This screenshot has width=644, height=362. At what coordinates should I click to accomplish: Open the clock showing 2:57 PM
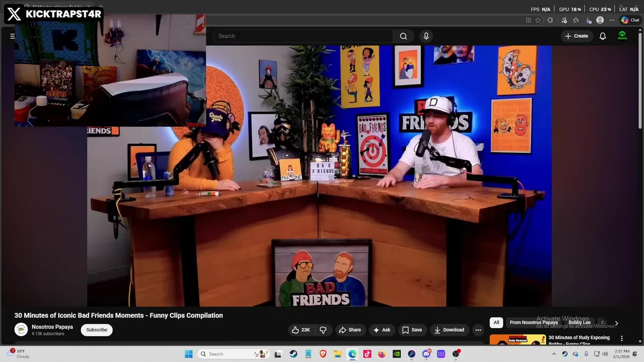click(622, 354)
